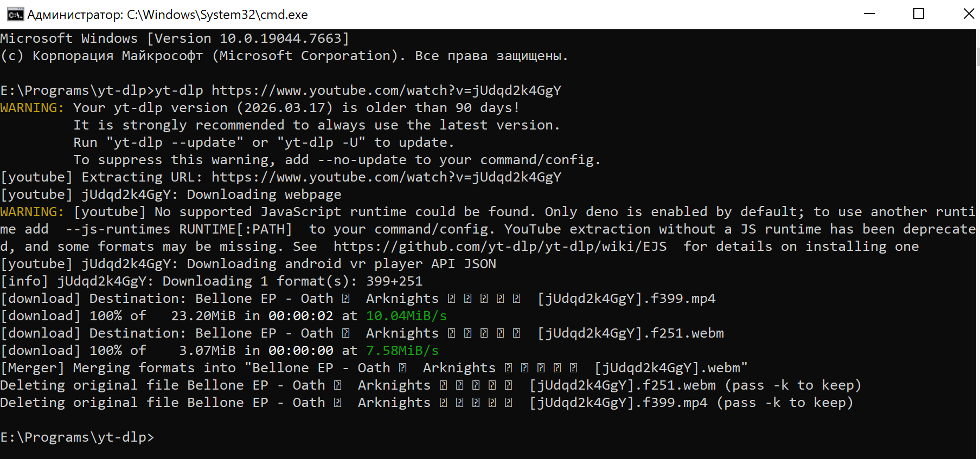980x459 pixels.
Task: Click the green 10.04MiB/s download speed
Action: coord(406,316)
